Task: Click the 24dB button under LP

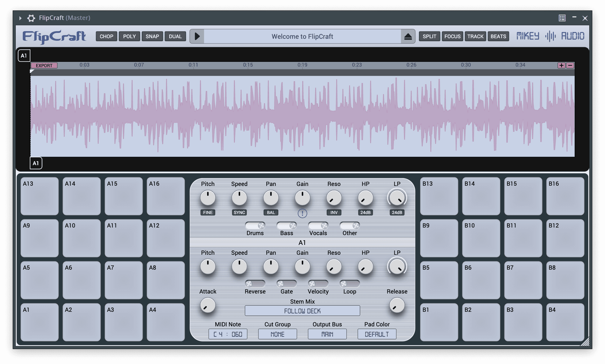Action: point(397,212)
